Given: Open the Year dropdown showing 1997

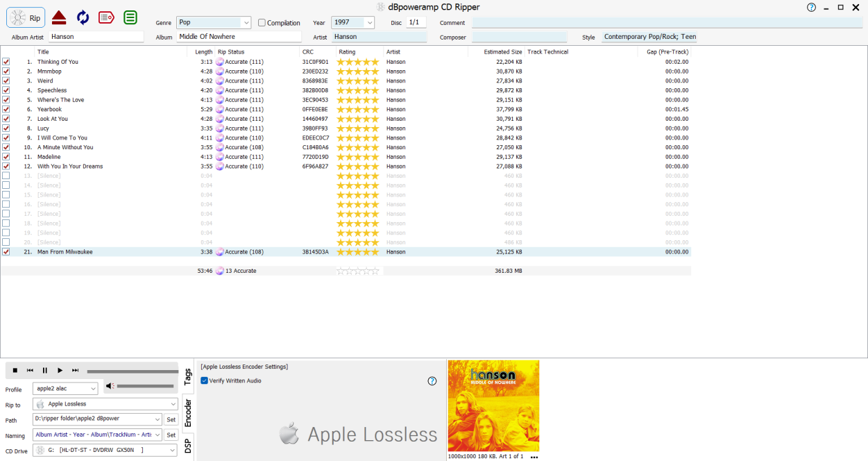Looking at the screenshot, I should (x=352, y=22).
